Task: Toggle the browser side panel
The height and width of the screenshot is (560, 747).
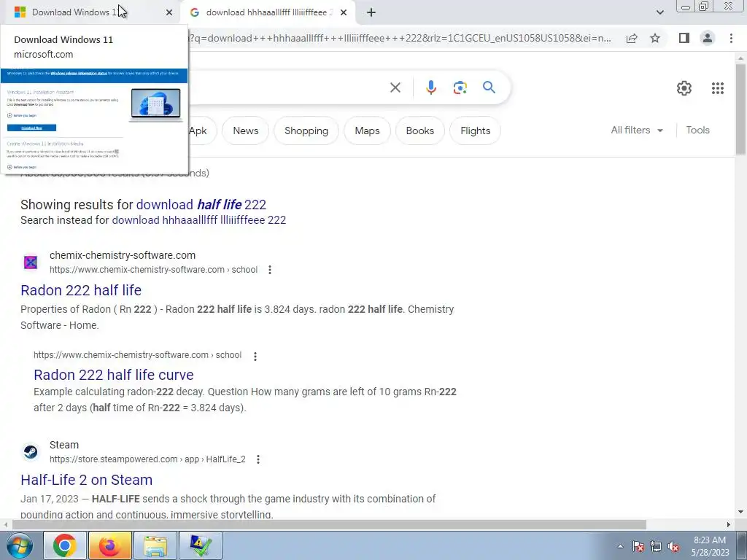Action: (684, 38)
